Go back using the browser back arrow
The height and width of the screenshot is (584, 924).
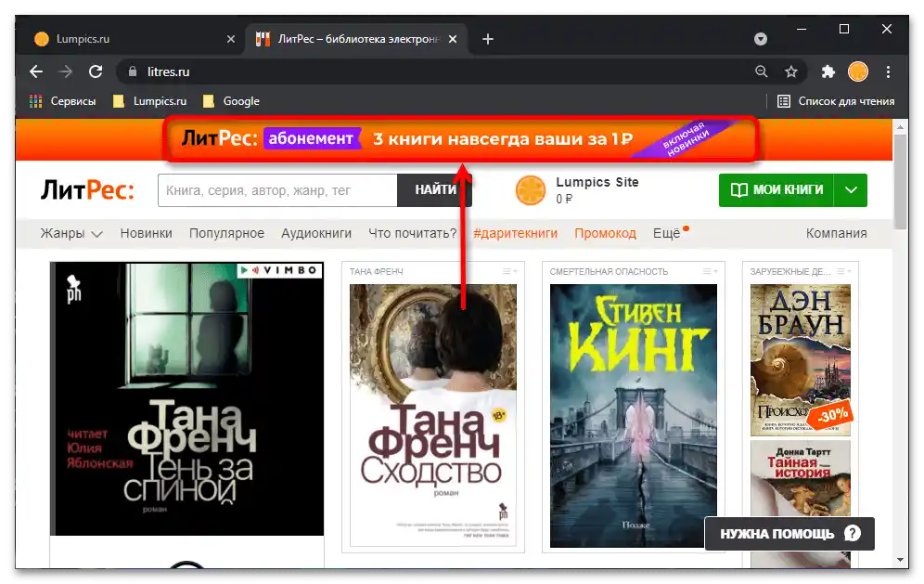(x=36, y=72)
